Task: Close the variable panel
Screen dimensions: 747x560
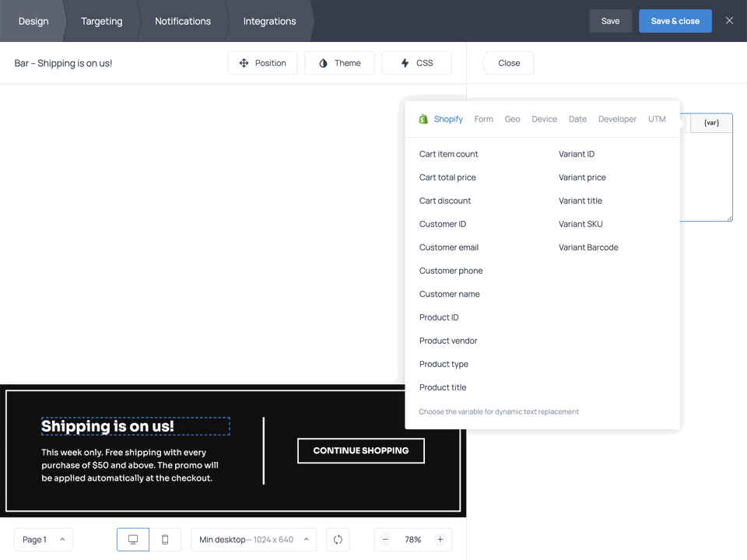Action: 508,63
